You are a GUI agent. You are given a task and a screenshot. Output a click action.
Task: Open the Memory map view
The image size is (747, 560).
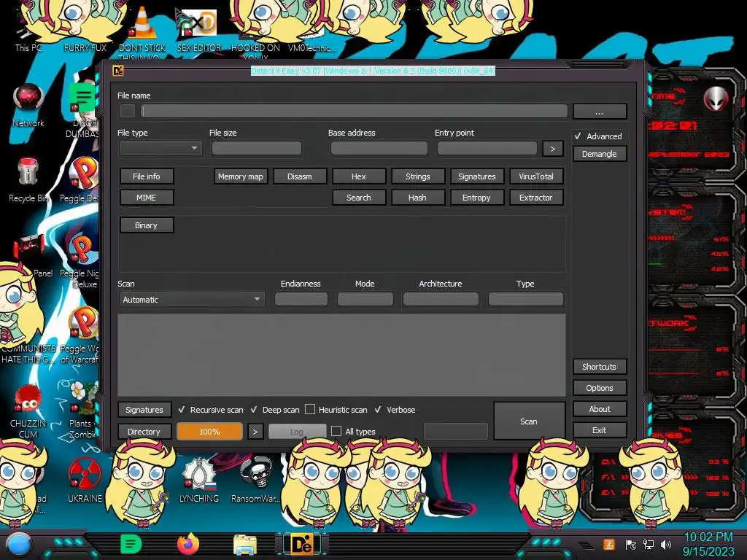tap(241, 176)
